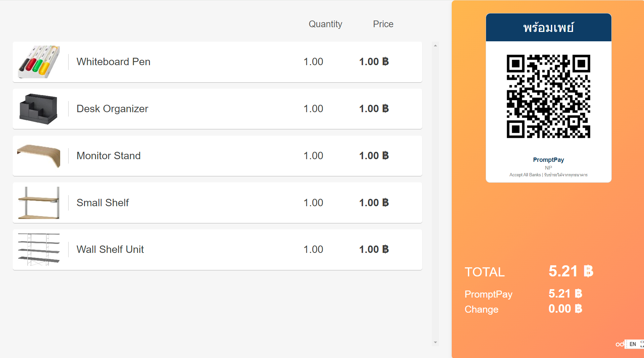This screenshot has width=644, height=358.
Task: Click the Thai PromptPay header banner
Action: click(549, 28)
